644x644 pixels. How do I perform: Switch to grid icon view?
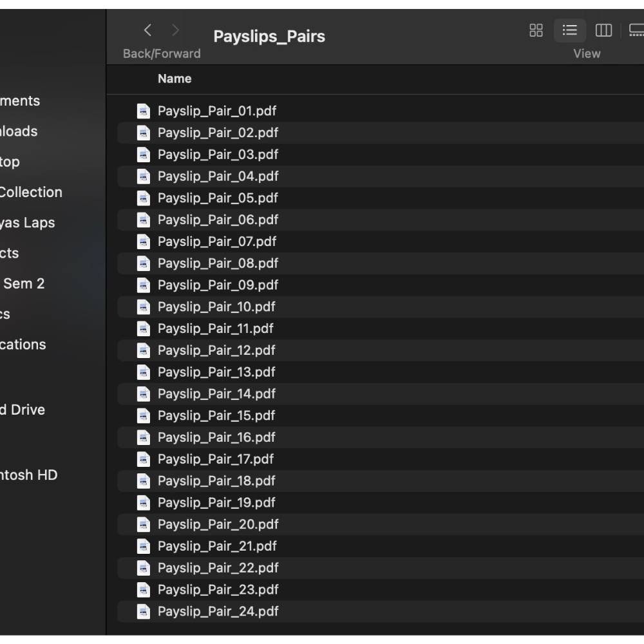(536, 30)
